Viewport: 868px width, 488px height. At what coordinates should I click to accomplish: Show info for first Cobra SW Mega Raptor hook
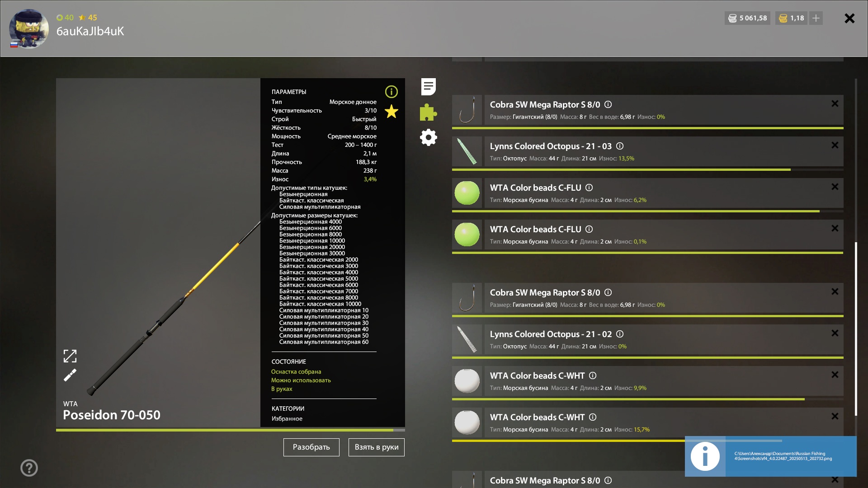pos(608,104)
